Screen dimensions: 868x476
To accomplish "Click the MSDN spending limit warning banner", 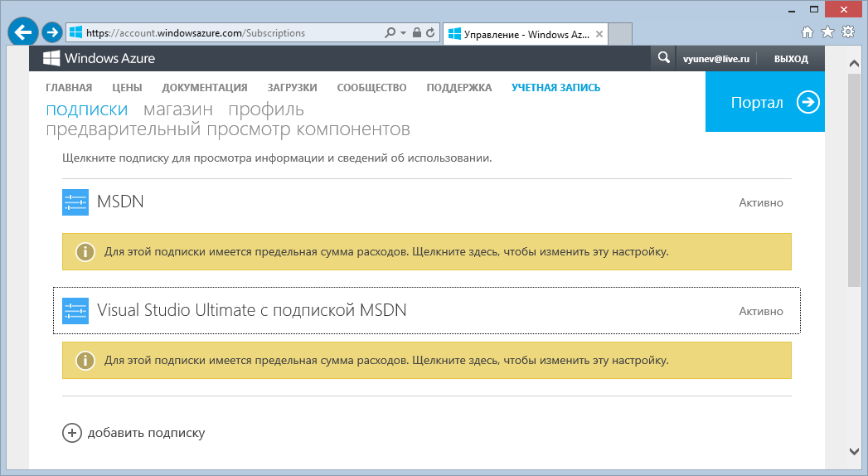I will click(x=427, y=252).
